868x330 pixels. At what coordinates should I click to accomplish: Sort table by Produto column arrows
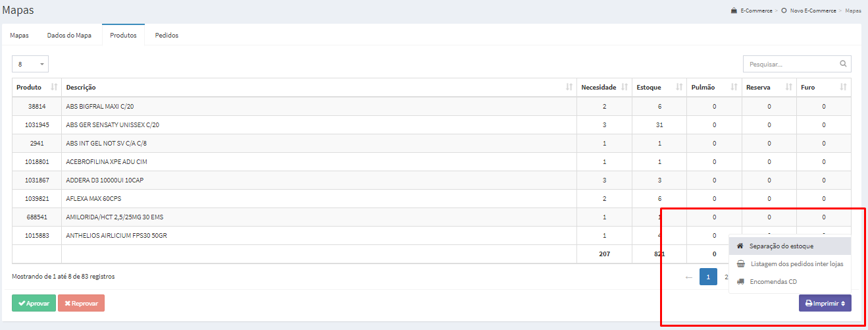(55, 87)
